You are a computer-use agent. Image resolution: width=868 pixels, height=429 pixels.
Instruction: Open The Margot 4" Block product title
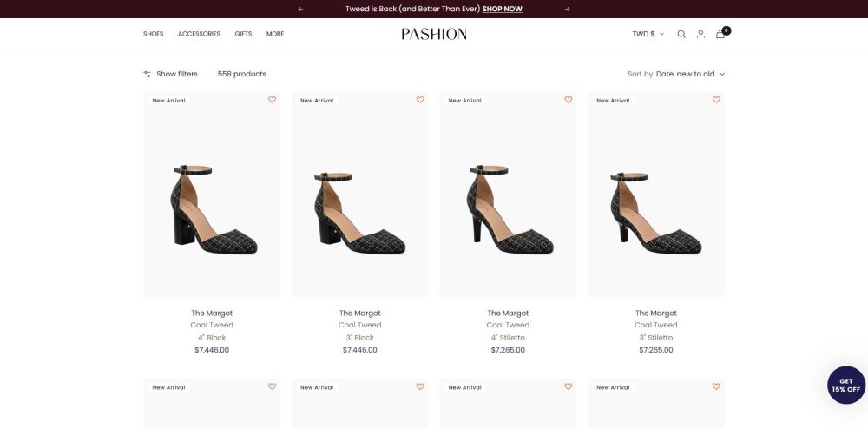[x=212, y=313]
